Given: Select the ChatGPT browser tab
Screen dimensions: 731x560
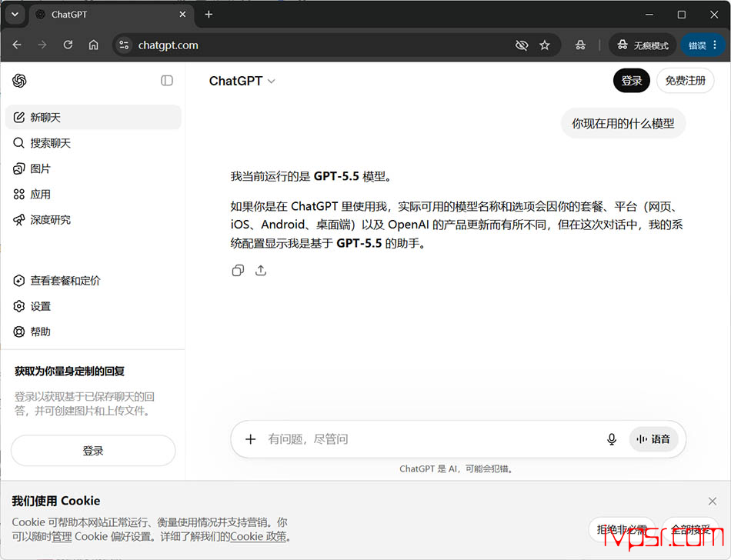Looking at the screenshot, I should point(111,15).
